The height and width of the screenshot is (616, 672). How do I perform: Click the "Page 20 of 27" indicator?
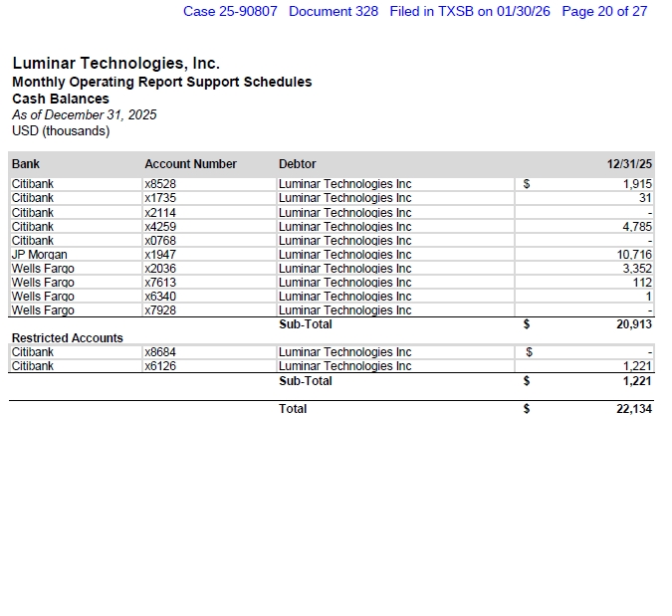pos(604,11)
